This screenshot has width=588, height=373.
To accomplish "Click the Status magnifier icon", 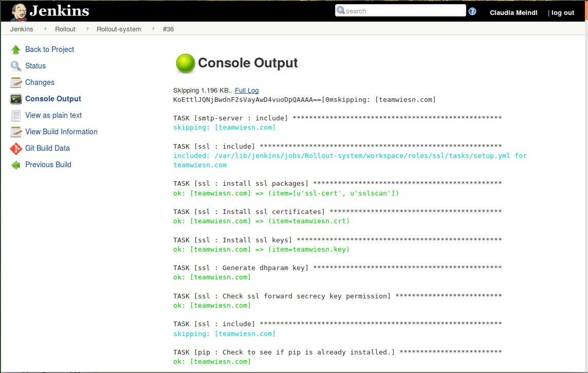I will pos(15,66).
